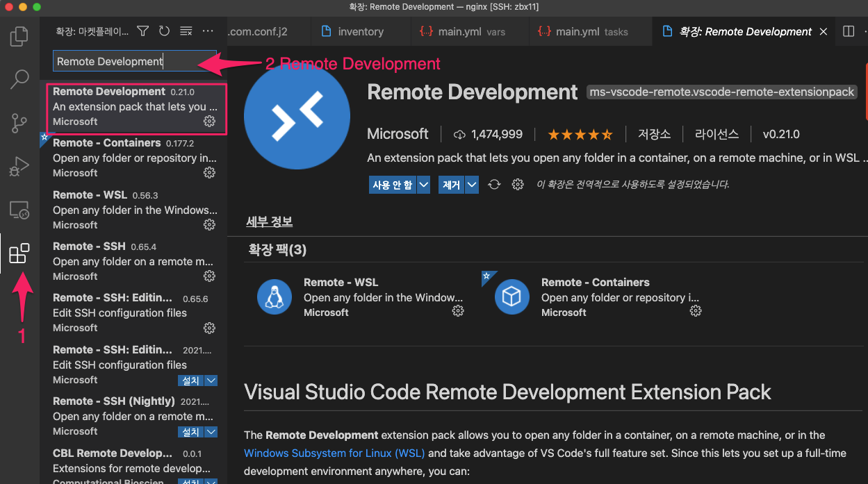This screenshot has height=484, width=868.
Task: Refresh the extensions list
Action: pyautogui.click(x=164, y=31)
